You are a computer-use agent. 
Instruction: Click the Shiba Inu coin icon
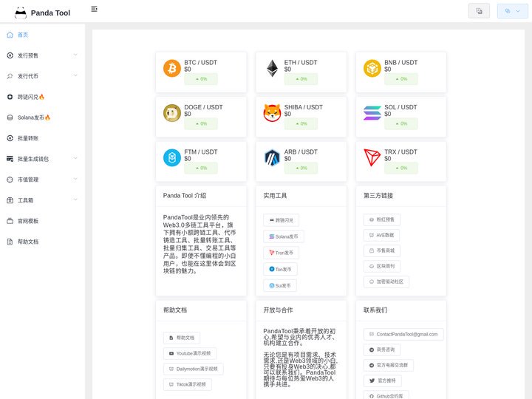coord(272,113)
